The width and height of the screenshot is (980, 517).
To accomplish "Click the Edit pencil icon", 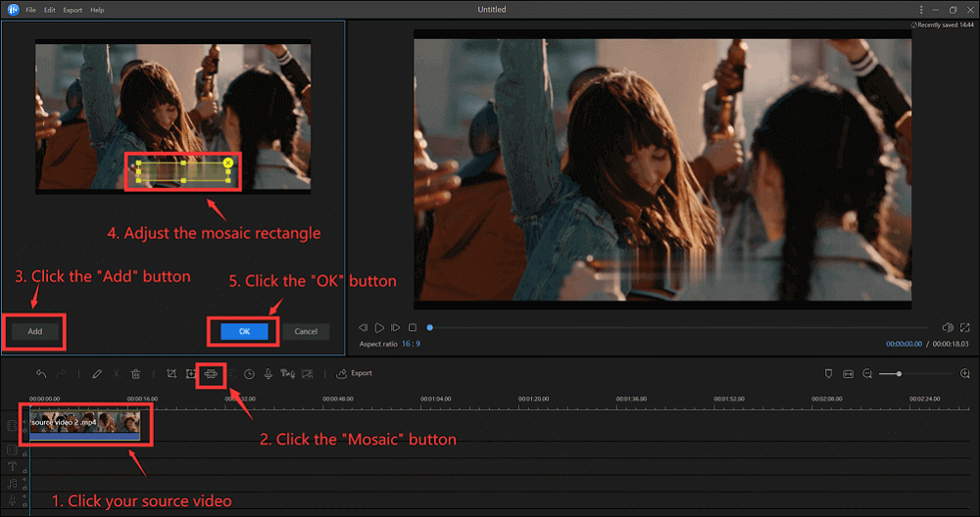I will pyautogui.click(x=97, y=373).
